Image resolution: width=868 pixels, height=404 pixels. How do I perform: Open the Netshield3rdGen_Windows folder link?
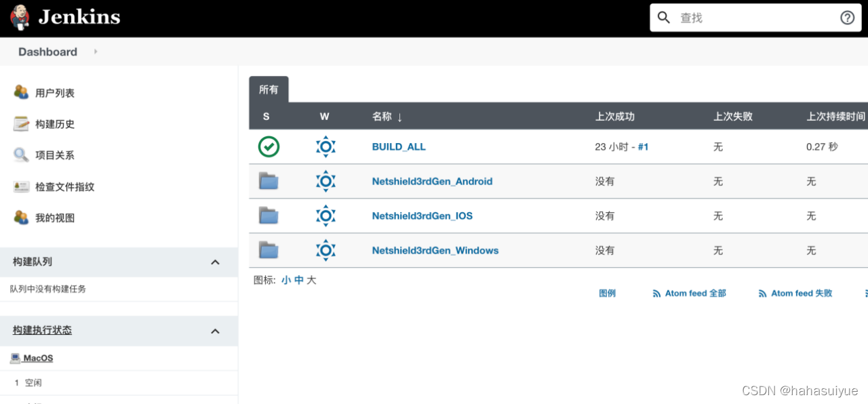[x=435, y=250]
